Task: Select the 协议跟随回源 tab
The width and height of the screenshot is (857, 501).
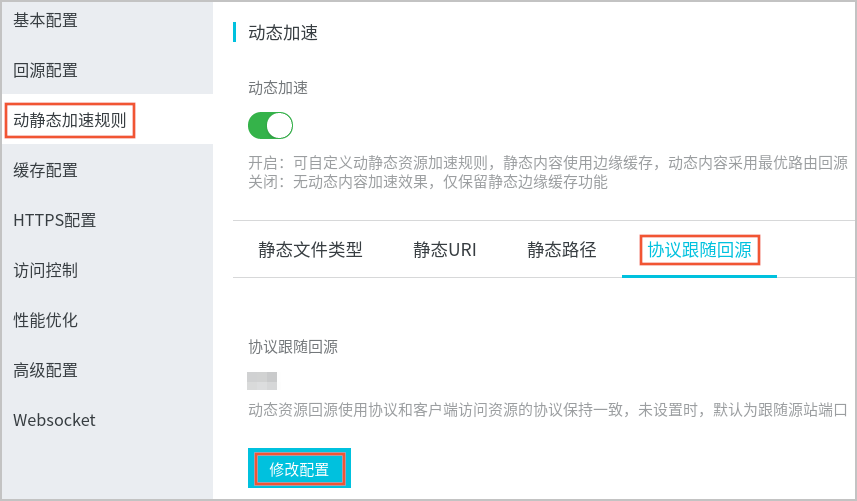Action: click(700, 250)
